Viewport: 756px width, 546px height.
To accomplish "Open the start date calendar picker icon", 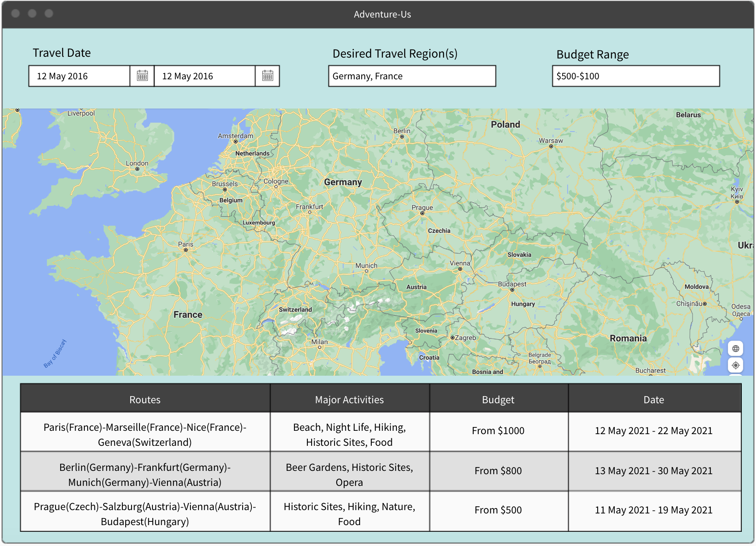I will tap(142, 76).
